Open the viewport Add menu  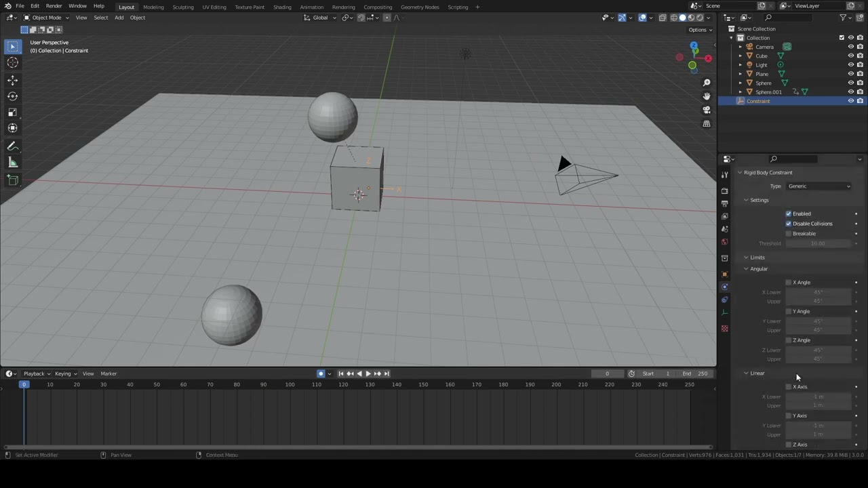pyautogui.click(x=119, y=18)
